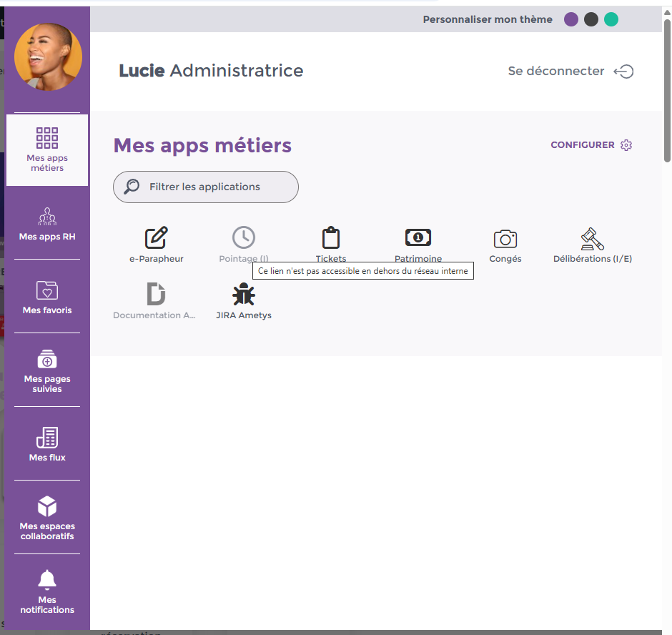
Task: Click the Délibérations (I/E) label
Action: [592, 259]
